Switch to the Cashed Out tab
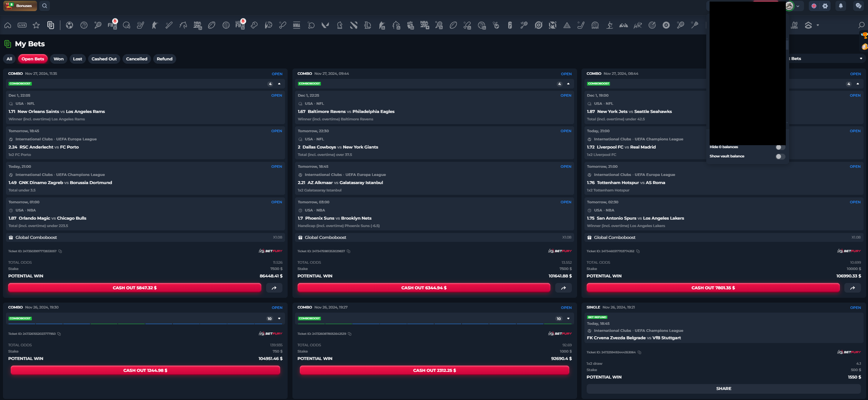The image size is (868, 400). tap(104, 59)
